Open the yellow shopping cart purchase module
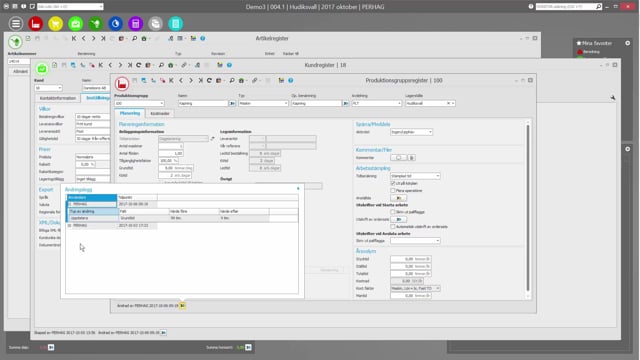 [56, 23]
